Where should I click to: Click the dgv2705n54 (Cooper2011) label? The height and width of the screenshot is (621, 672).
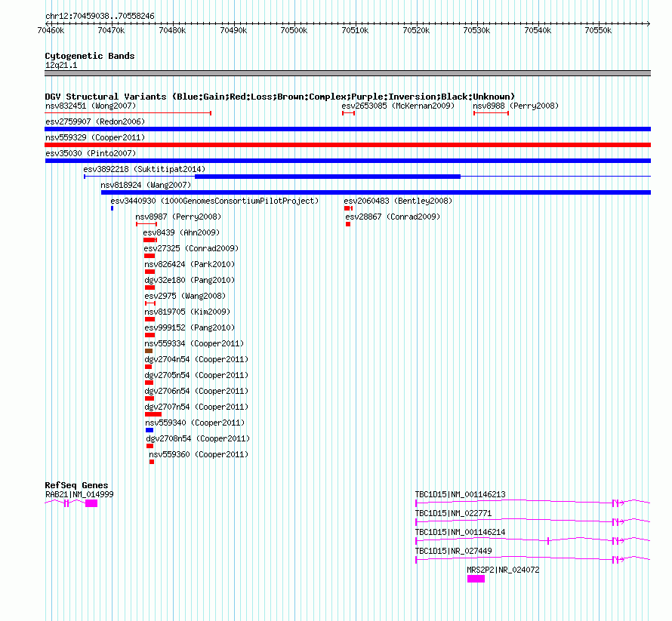coord(196,375)
